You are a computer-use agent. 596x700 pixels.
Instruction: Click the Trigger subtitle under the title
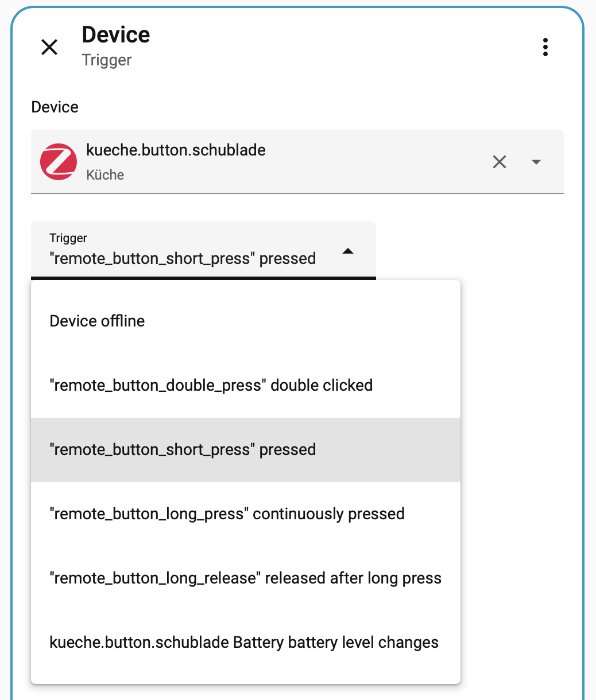[x=107, y=60]
